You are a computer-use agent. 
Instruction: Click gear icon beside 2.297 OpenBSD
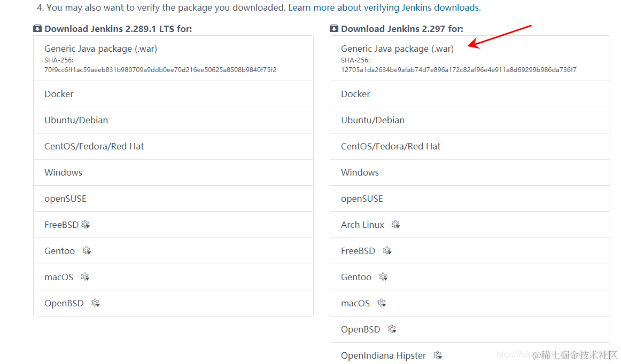392,329
